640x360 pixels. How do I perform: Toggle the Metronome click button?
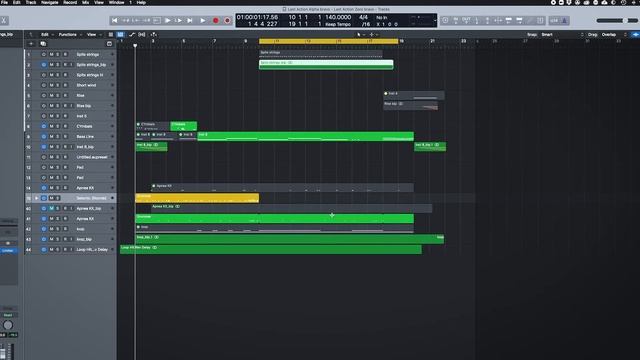[564, 20]
